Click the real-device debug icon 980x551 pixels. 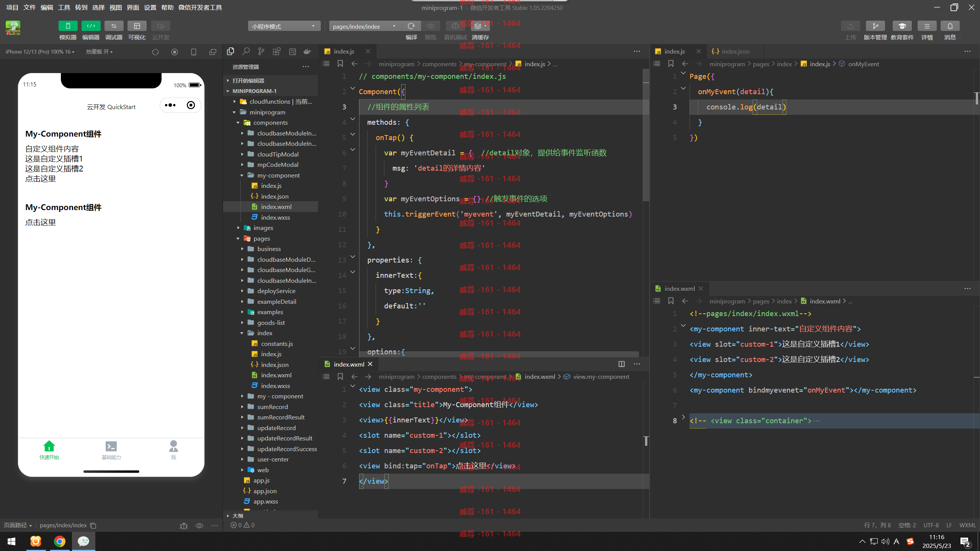pos(455,26)
